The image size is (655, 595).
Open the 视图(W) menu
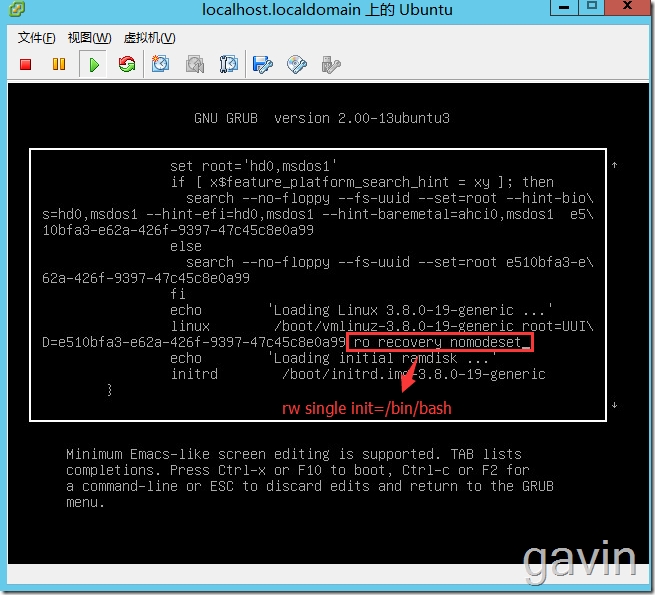point(89,38)
